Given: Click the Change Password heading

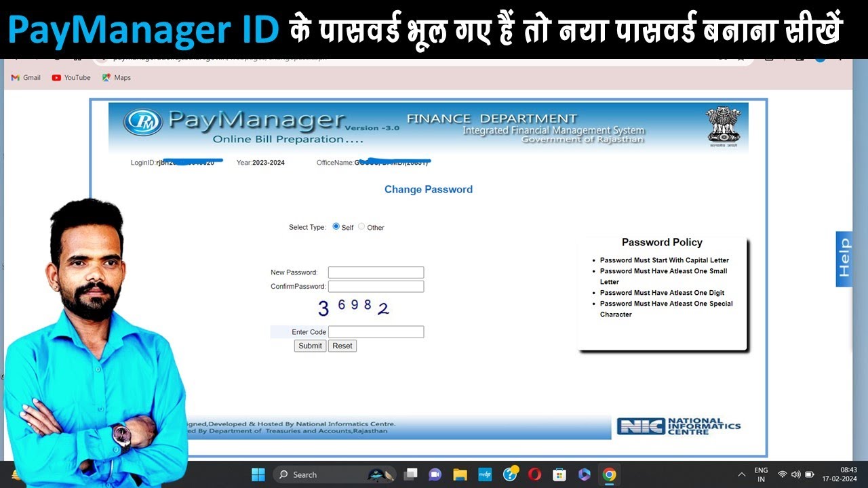Looking at the screenshot, I should point(429,190).
